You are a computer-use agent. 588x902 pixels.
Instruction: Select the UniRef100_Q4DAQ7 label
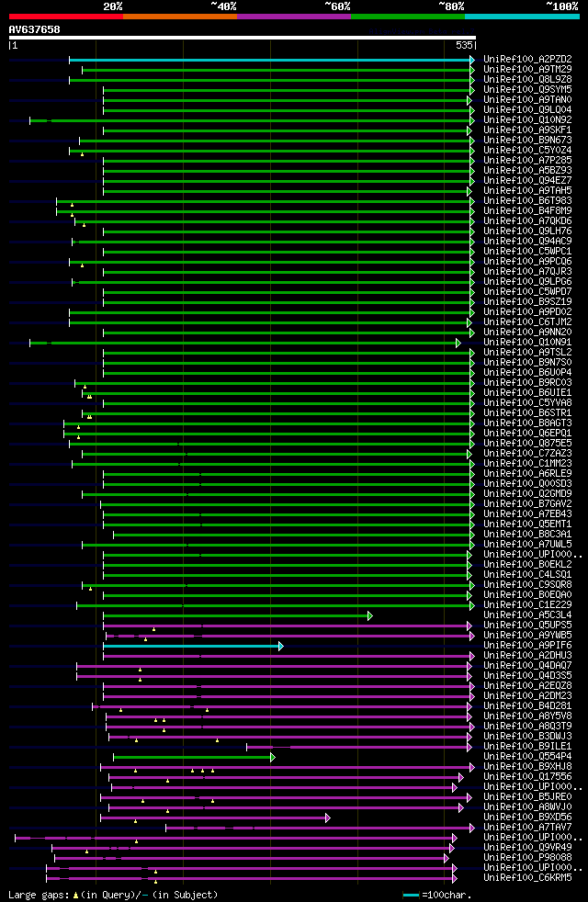tap(527, 666)
